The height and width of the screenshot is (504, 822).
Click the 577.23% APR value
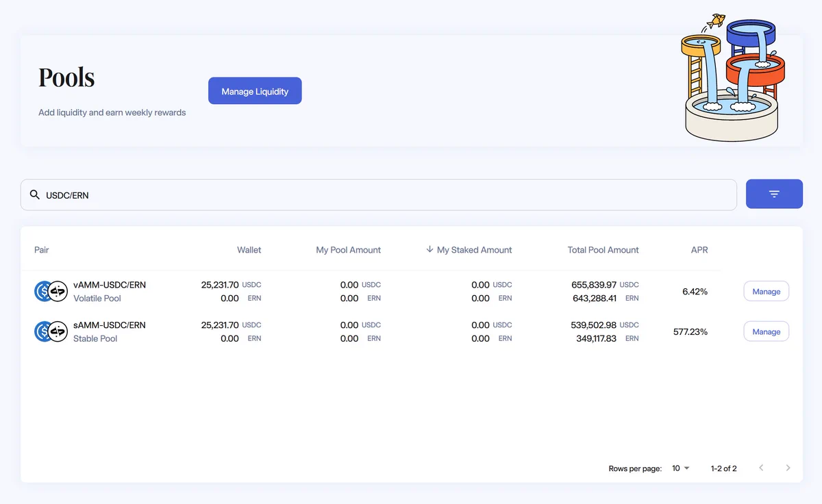point(690,332)
